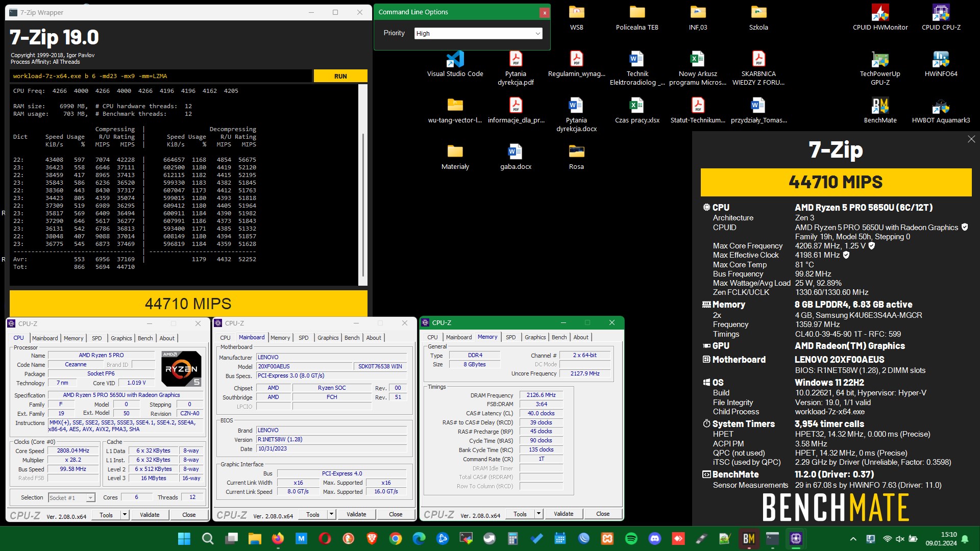Viewport: 980px width, 551px height.
Task: Show hidden tray icons chevron
Action: pos(853,539)
